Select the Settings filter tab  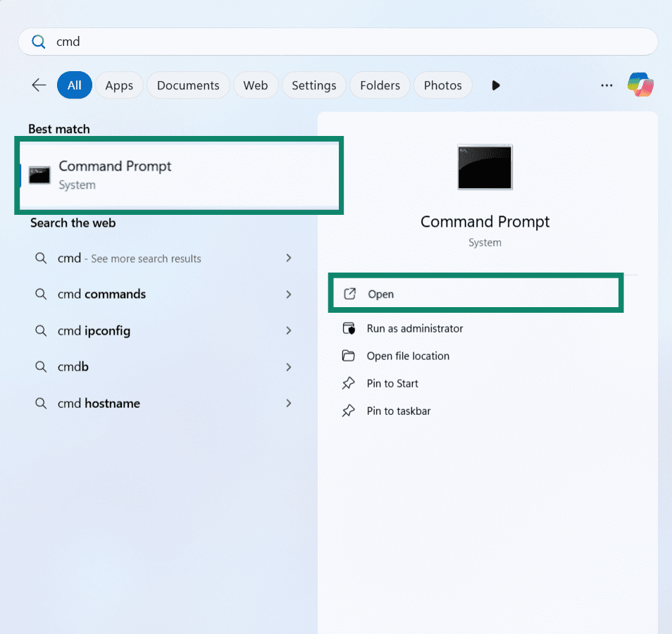313,85
